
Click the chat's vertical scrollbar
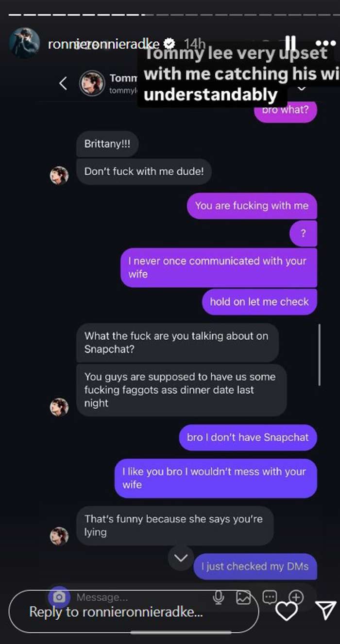tap(319, 354)
